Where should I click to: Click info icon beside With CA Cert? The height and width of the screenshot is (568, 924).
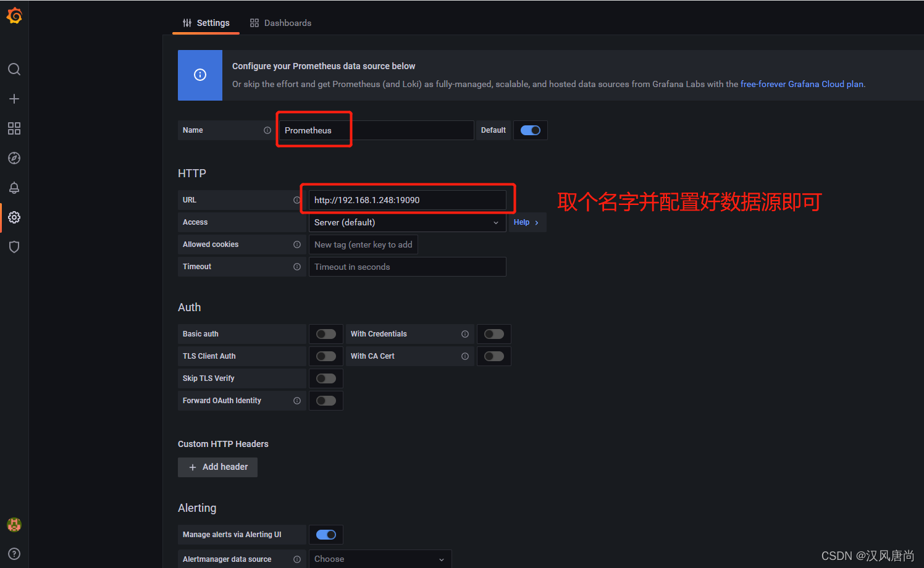(465, 356)
